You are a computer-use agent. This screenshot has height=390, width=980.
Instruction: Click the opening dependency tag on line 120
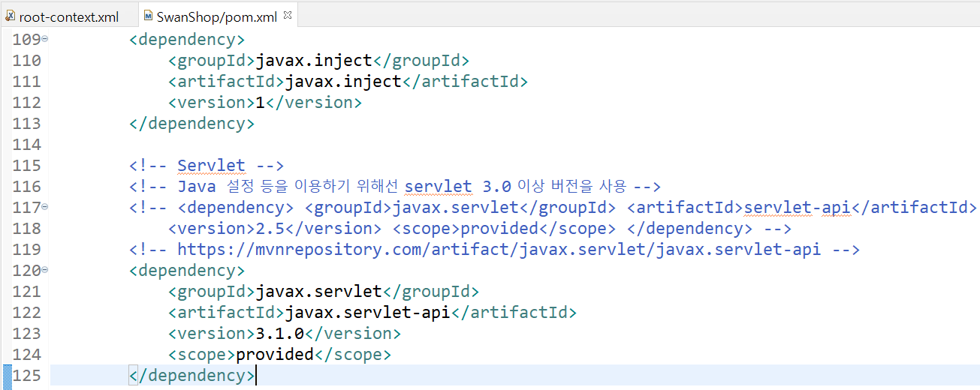[187, 270]
